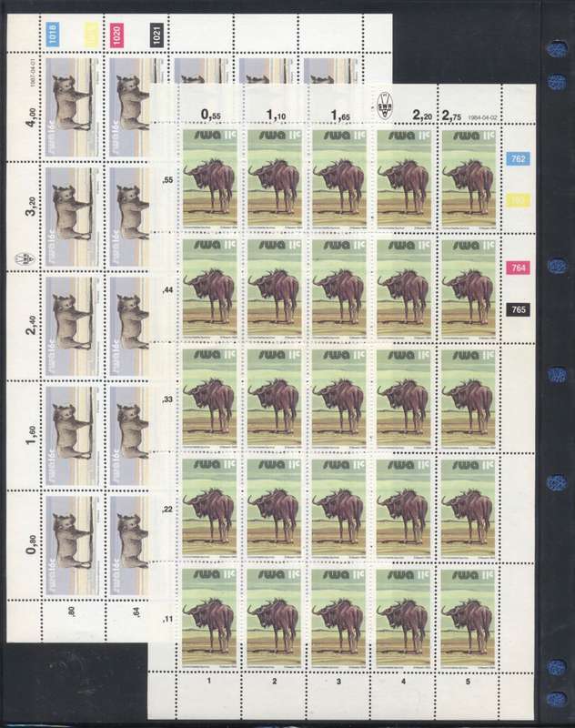Click column number 2 at sheet bottom
Image resolution: width=575 pixels, height=728 pixels.
tap(274, 681)
